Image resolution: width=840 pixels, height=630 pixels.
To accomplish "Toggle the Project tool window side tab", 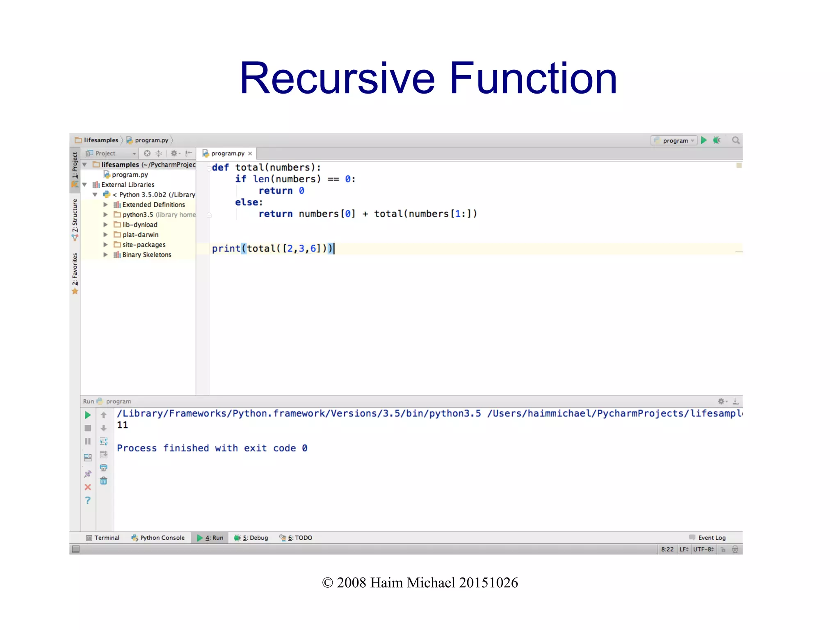I will click(75, 169).
